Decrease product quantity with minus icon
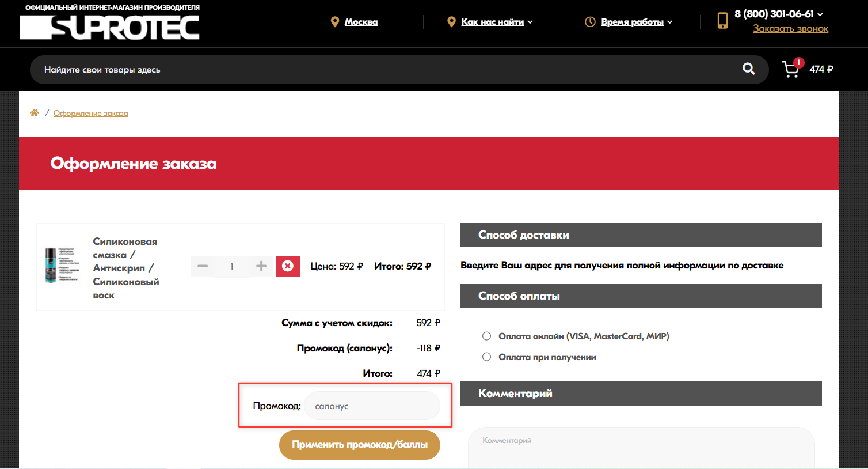Viewport: 868px width, 469px height. click(x=203, y=266)
